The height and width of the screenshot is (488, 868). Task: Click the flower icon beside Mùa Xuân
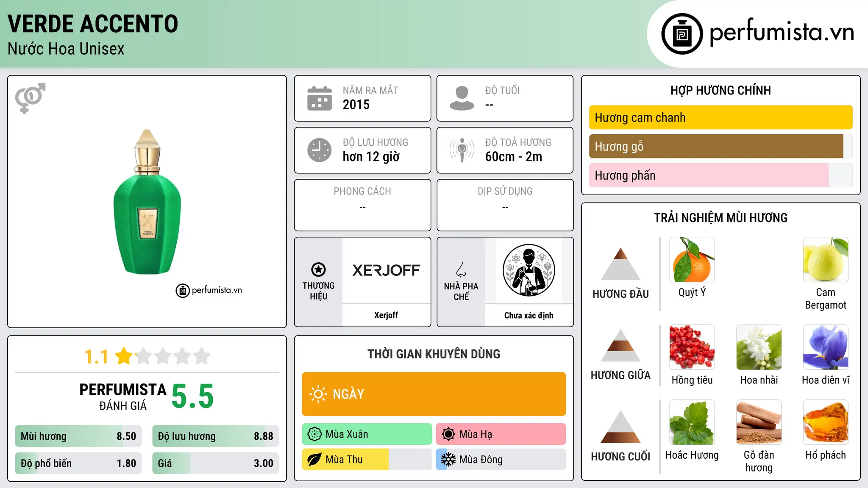tap(314, 434)
